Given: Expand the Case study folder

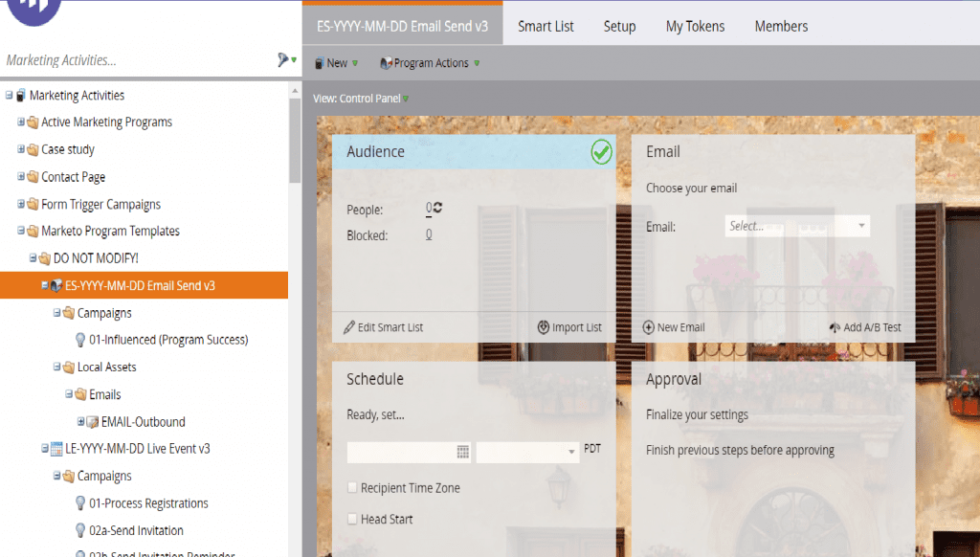Looking at the screenshot, I should click(x=21, y=148).
